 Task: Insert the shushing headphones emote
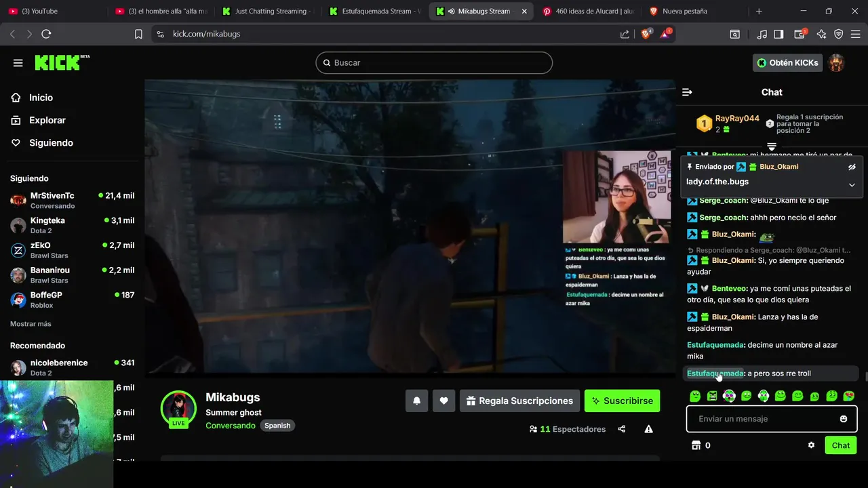tap(763, 396)
